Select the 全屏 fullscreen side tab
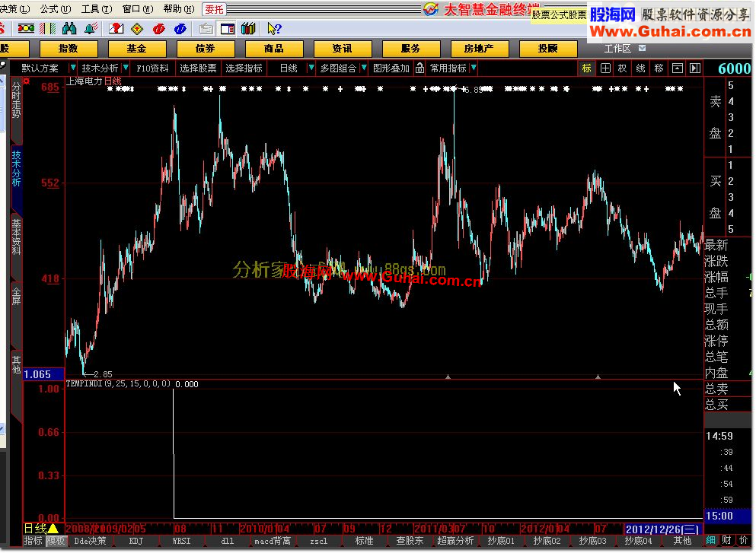Image resolution: width=756 pixels, height=553 pixels. (x=16, y=296)
